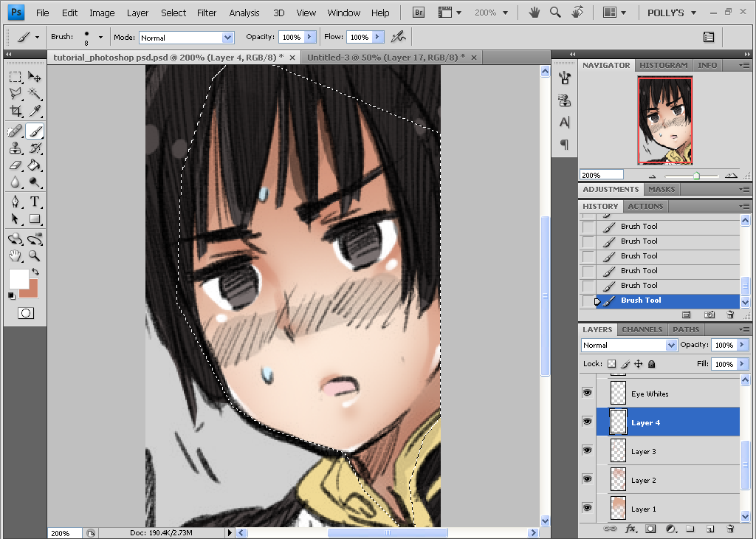Image resolution: width=756 pixels, height=539 pixels.
Task: Open the Filter menu
Action: point(207,13)
